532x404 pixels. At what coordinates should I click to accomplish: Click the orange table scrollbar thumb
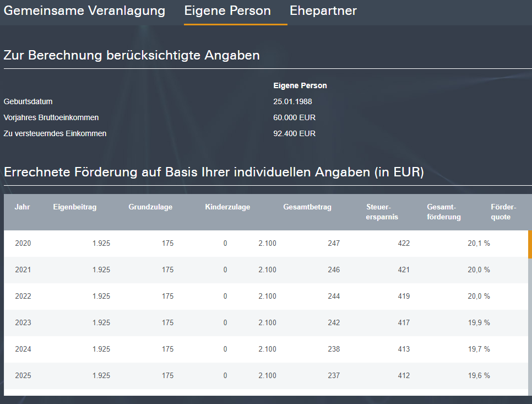[x=530, y=244]
